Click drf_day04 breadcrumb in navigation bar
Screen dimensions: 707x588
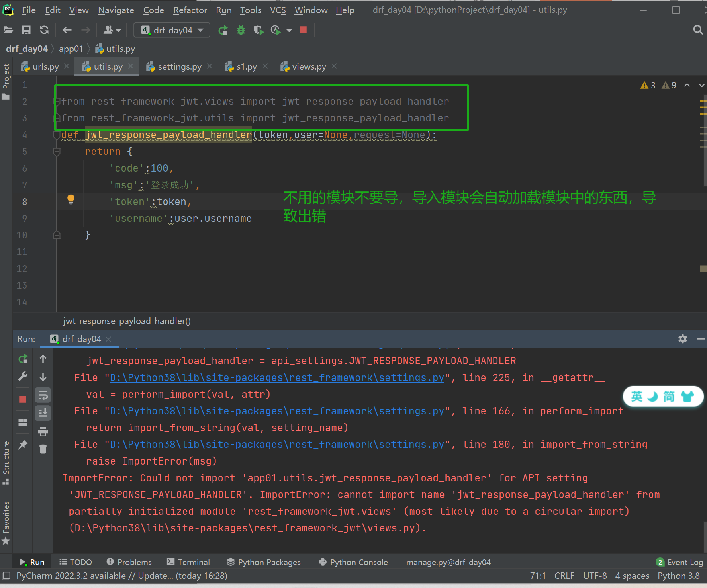[x=27, y=49]
